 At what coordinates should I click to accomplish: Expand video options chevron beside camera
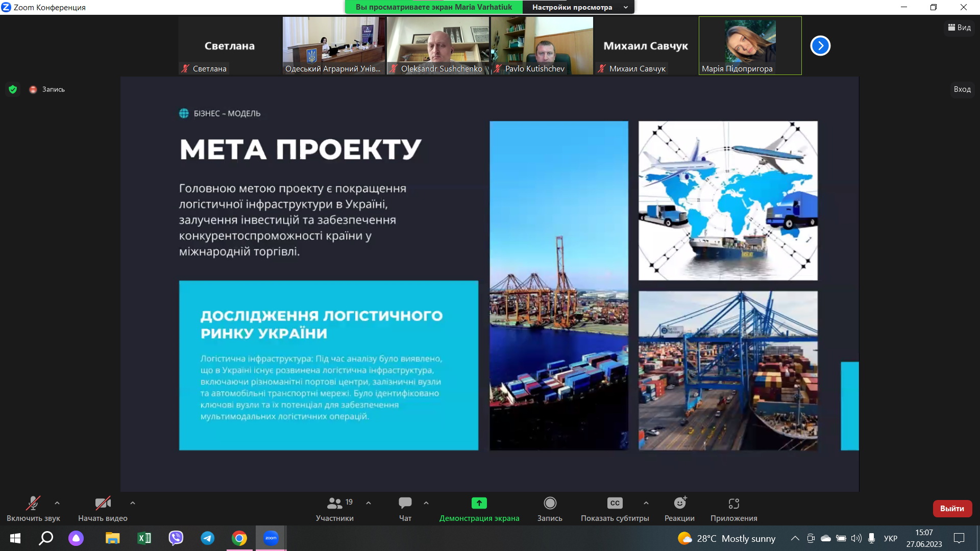[133, 503]
